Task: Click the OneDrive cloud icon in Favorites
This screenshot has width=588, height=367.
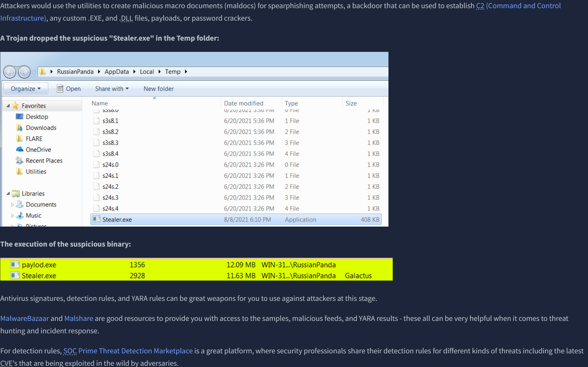Action: pyautogui.click(x=20, y=150)
